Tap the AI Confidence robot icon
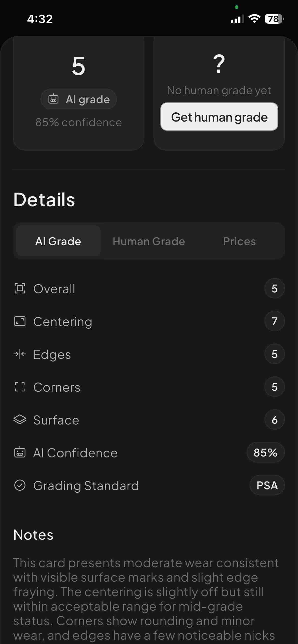The width and height of the screenshot is (298, 644). point(20,452)
